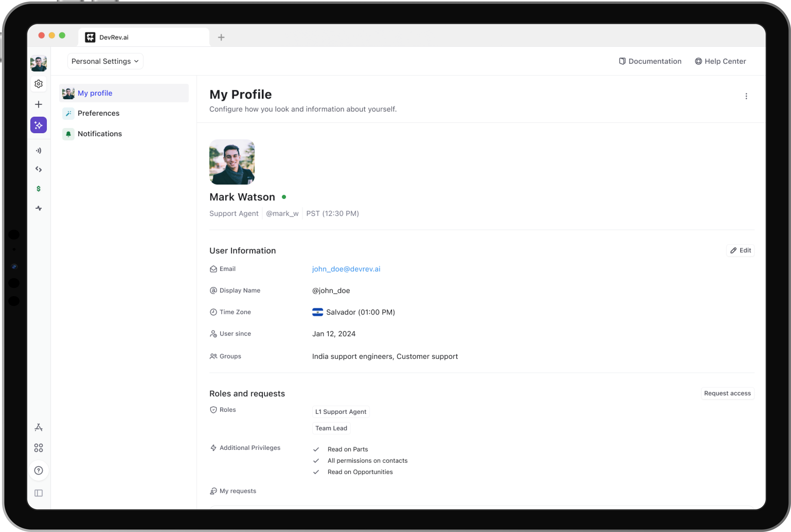Open the code brackets icon in sidebar
Screen dimensions: 791x532
click(x=39, y=169)
